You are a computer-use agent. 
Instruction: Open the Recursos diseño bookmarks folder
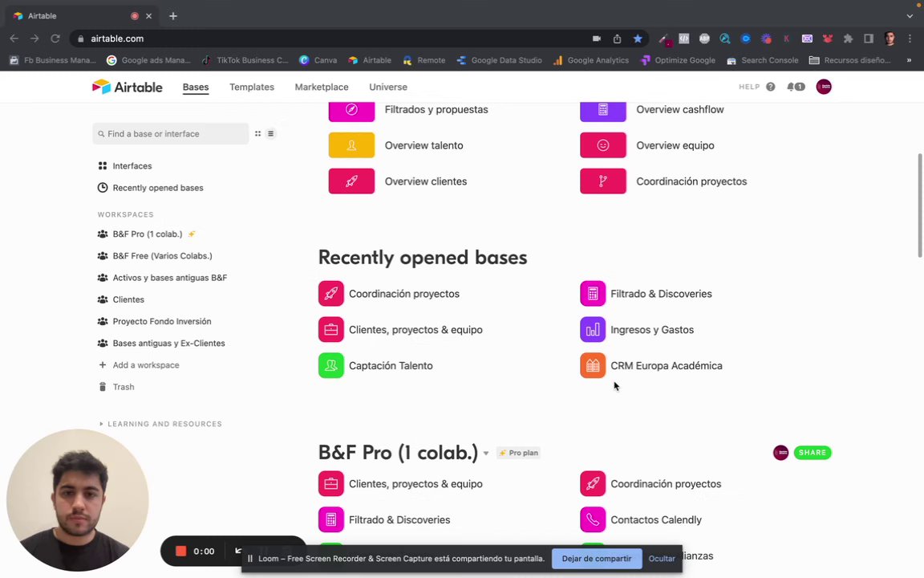pyautogui.click(x=849, y=60)
